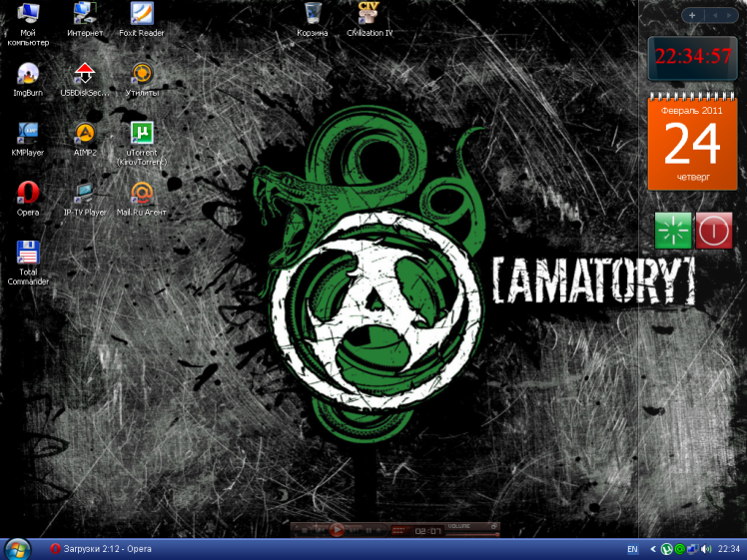Launch KMPlayer from the desktop
This screenshot has height=560, width=747.
(28, 139)
